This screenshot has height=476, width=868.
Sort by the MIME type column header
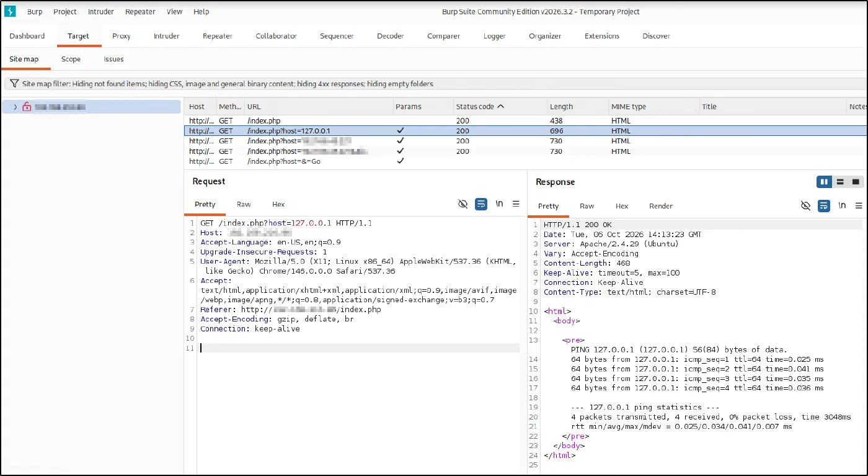[x=653, y=107]
